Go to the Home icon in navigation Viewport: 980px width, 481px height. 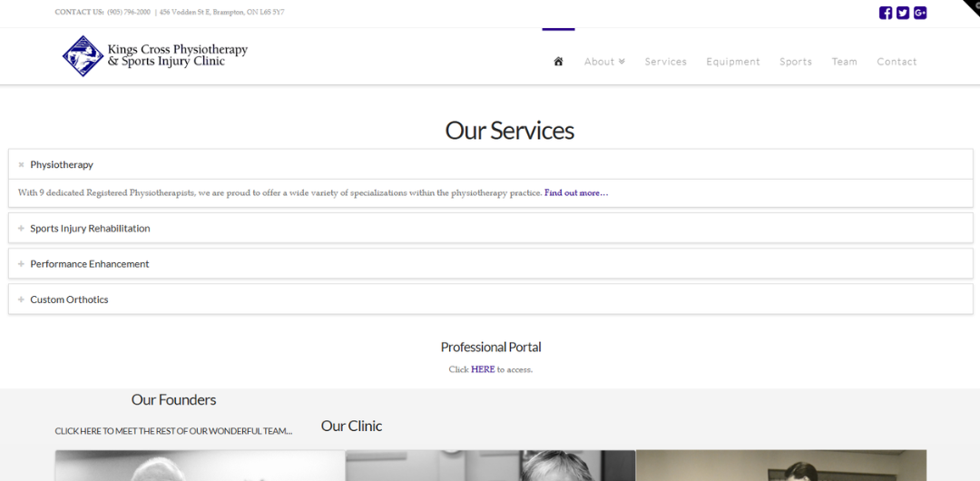(x=559, y=62)
